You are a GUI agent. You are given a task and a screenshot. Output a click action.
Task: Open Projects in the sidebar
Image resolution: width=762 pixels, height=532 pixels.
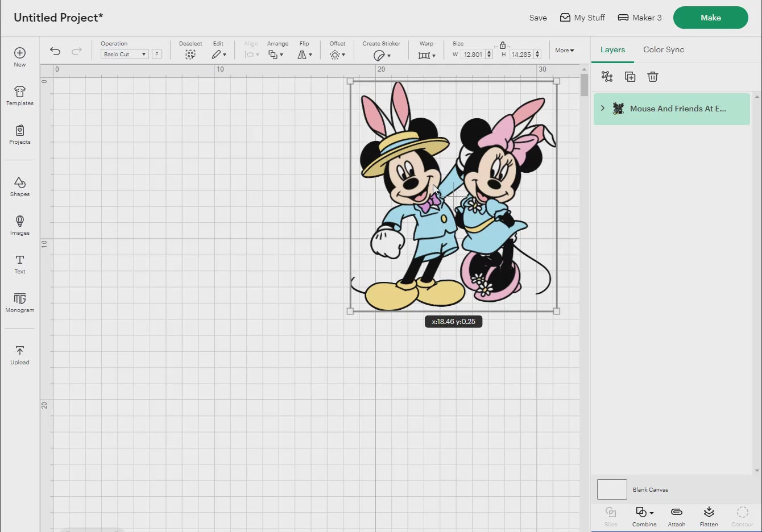(x=20, y=135)
